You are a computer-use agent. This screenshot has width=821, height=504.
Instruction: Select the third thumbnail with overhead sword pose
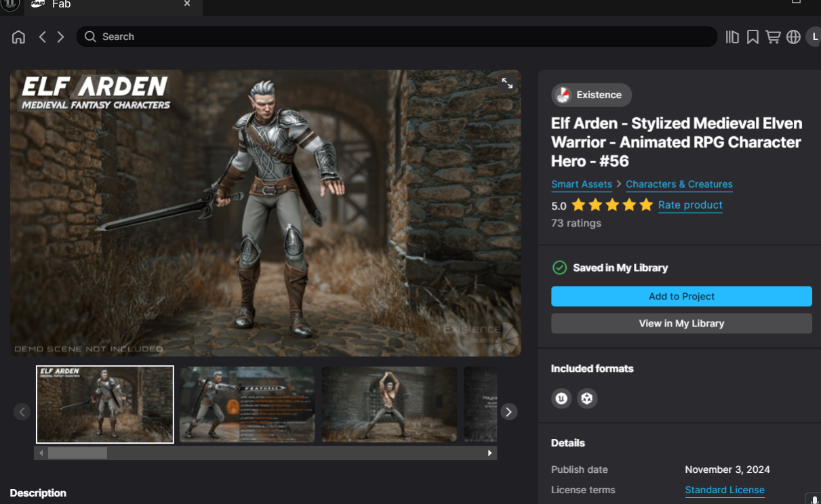tap(390, 404)
